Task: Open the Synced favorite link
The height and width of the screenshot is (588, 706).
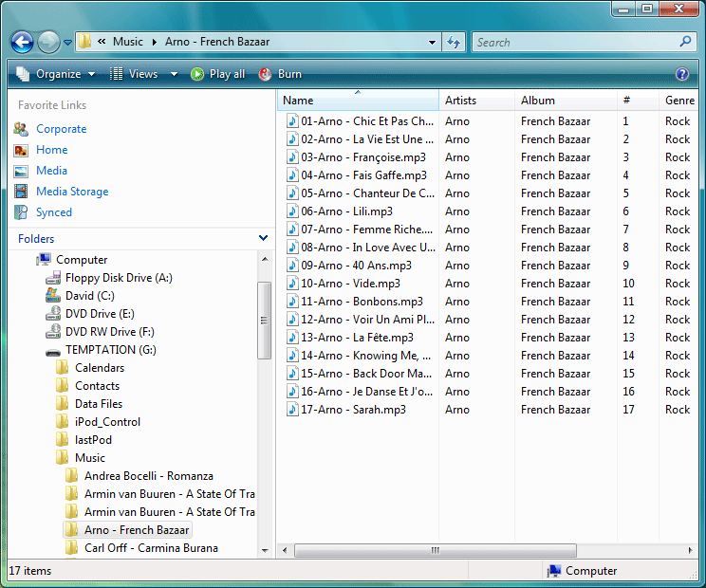Action: coord(54,211)
